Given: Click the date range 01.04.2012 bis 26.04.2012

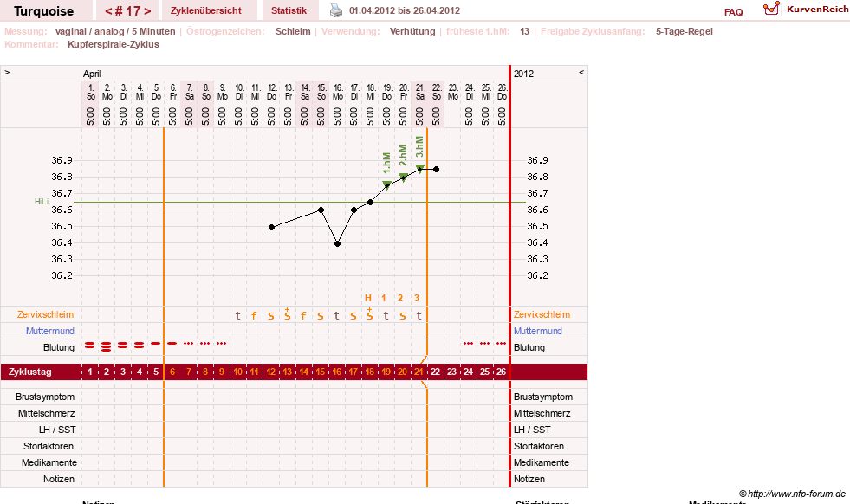Looking at the screenshot, I should tap(405, 10).
